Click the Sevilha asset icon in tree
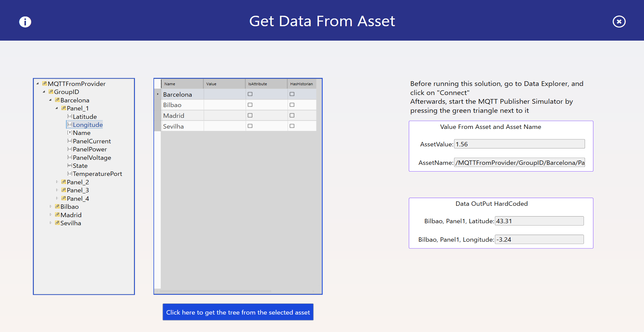 pos(57,223)
